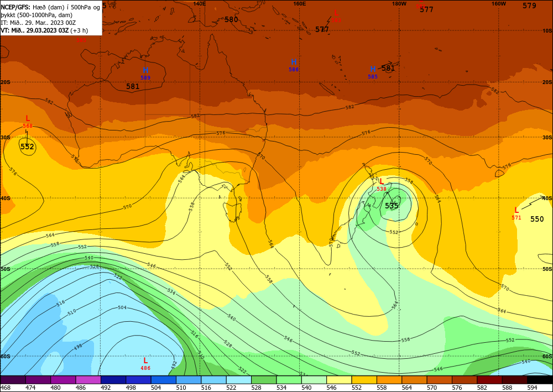The height and width of the screenshot is (392, 553).
Task: Select the legend swatch between 582 and 588
Action: tap(489, 380)
